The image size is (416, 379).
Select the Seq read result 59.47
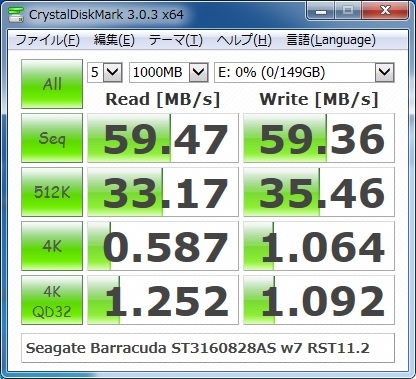click(163, 138)
